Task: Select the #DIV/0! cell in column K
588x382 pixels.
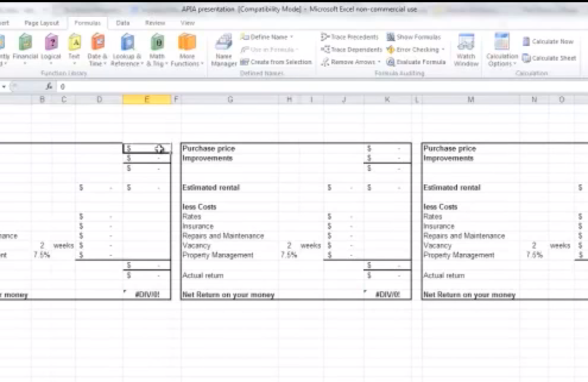Action: [387, 295]
